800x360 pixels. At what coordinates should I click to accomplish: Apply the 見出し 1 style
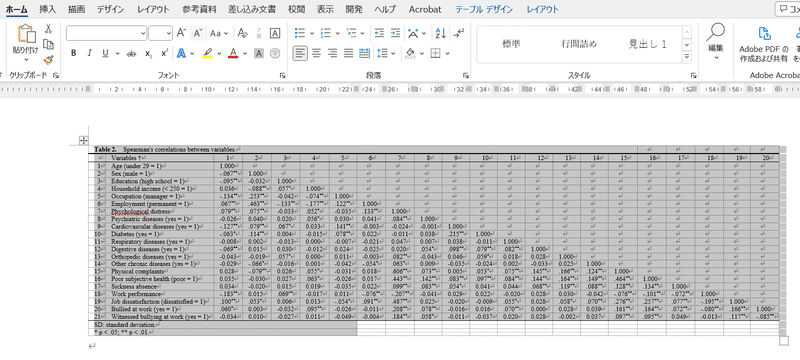[x=647, y=44]
